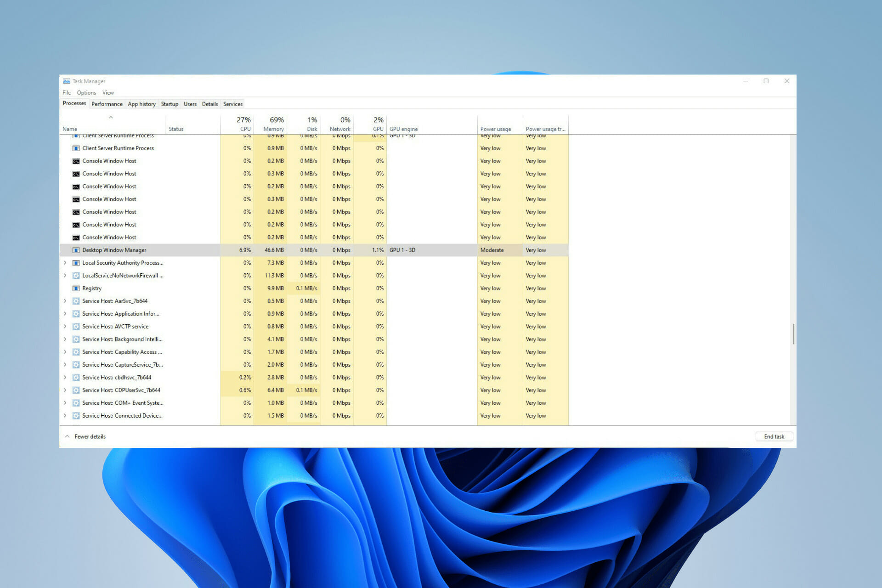Click the Task Manager icon in the title bar
This screenshot has height=588, width=882.
point(66,81)
